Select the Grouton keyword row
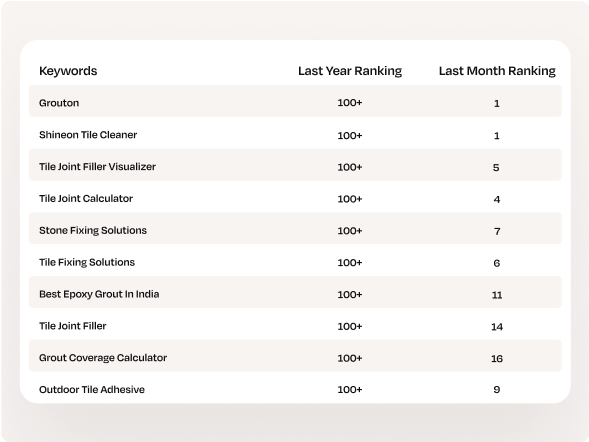 coord(295,101)
